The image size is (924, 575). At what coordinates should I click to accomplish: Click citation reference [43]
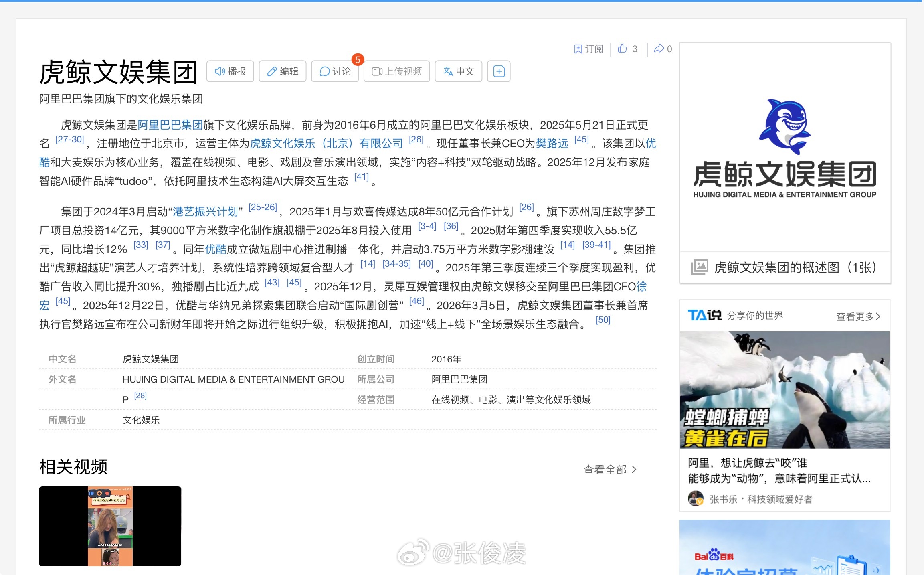[272, 283]
